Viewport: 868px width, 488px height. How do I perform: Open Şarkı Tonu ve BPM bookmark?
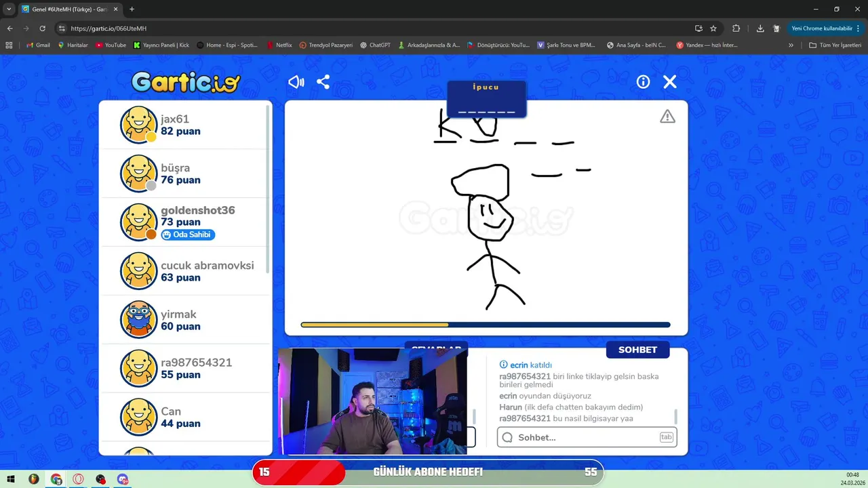(x=566, y=45)
